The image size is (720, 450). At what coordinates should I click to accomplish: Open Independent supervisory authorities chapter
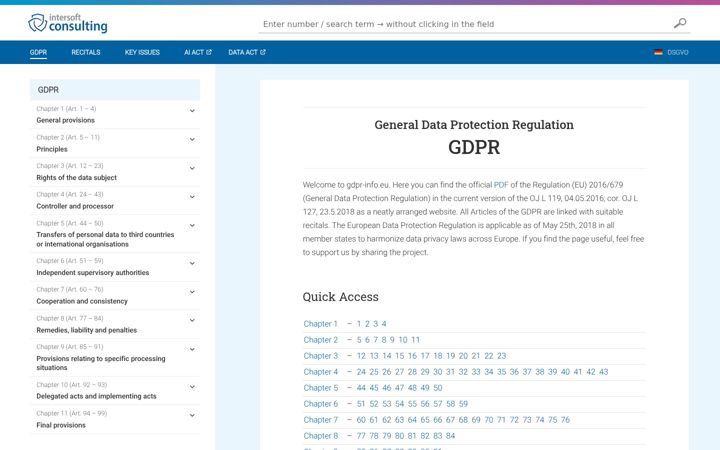[x=93, y=273]
